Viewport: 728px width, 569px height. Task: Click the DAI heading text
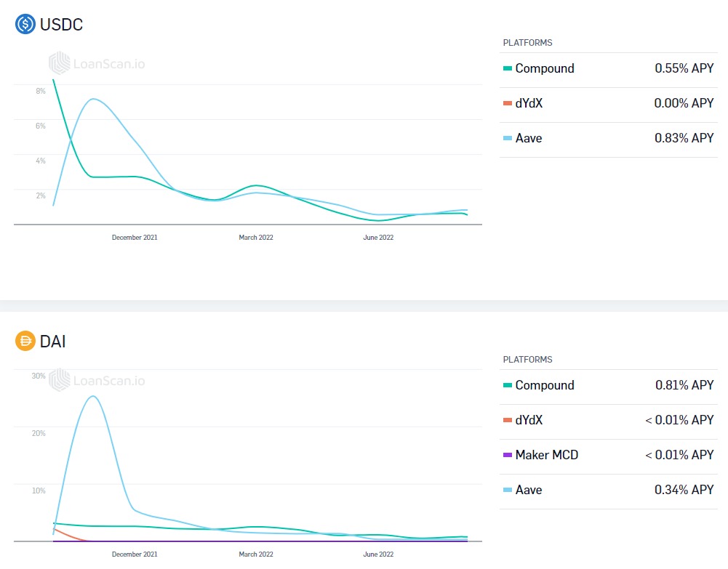(x=53, y=342)
